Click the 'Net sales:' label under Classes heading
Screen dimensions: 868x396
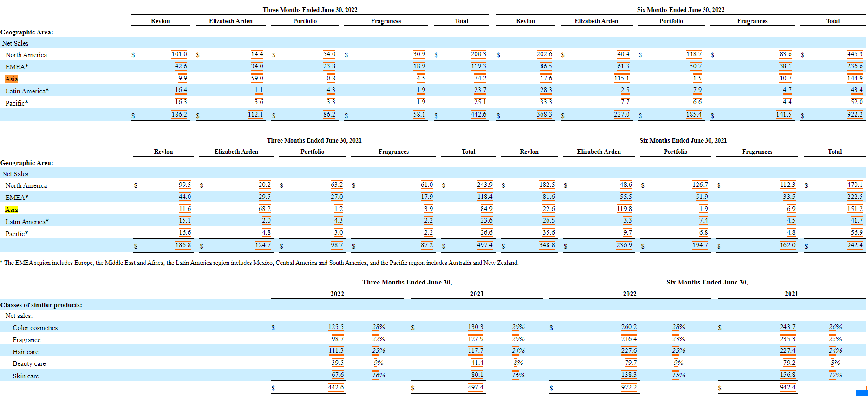click(19, 316)
